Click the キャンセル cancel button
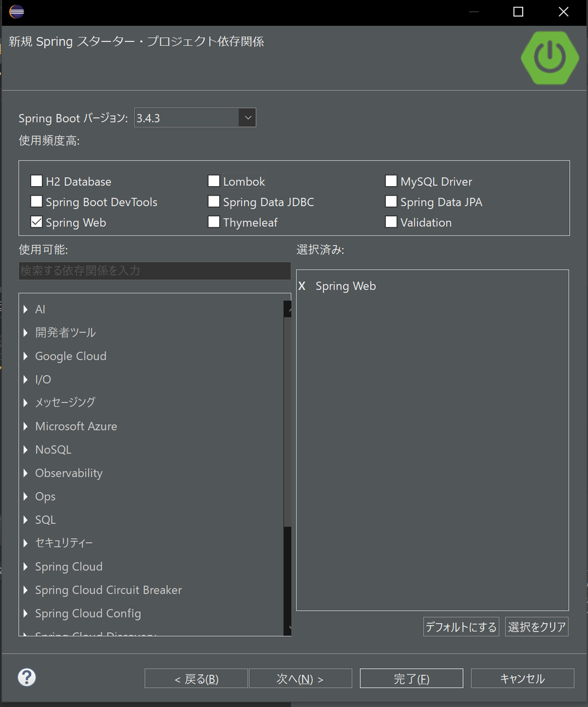Image resolution: width=588 pixels, height=707 pixels. click(523, 679)
